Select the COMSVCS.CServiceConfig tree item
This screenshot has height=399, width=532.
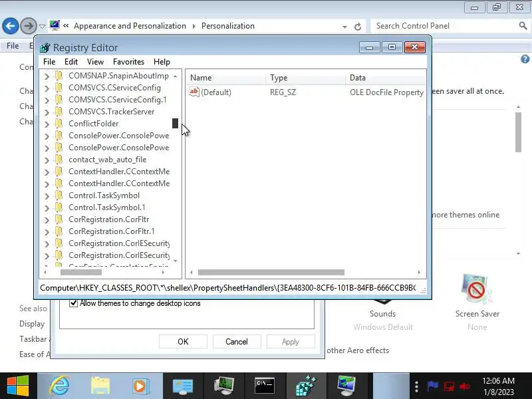coord(114,88)
